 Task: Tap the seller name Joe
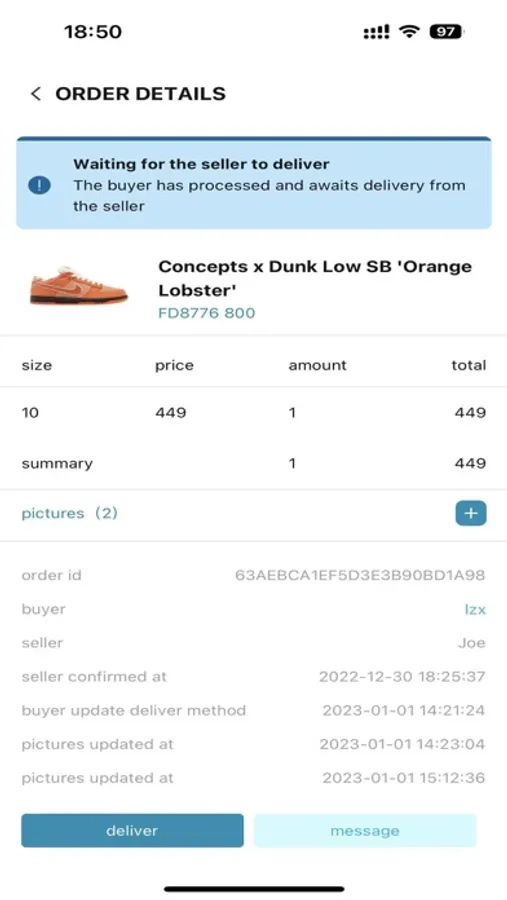pyautogui.click(x=471, y=643)
